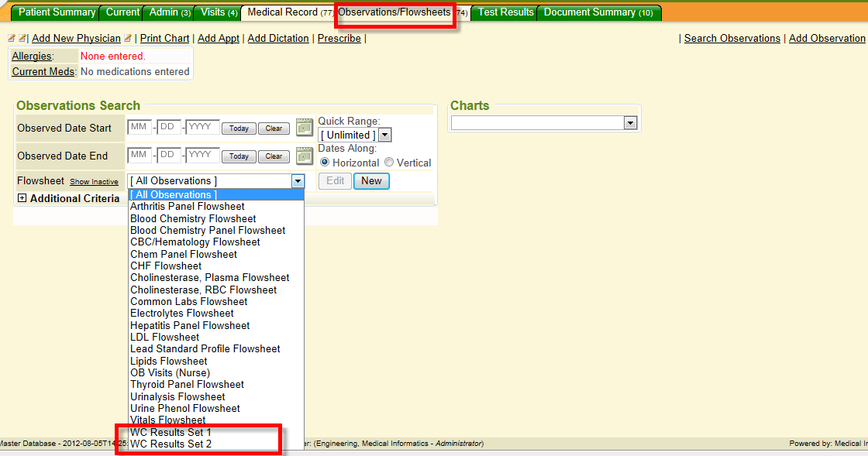
Task: Open the Search Observations link
Action: (732, 39)
